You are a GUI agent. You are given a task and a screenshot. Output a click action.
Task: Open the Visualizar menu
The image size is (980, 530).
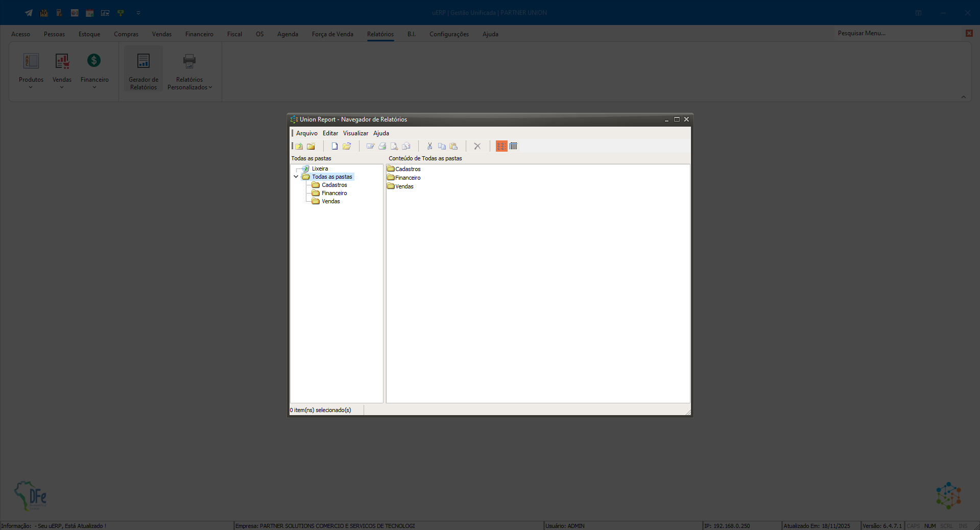tap(355, 133)
